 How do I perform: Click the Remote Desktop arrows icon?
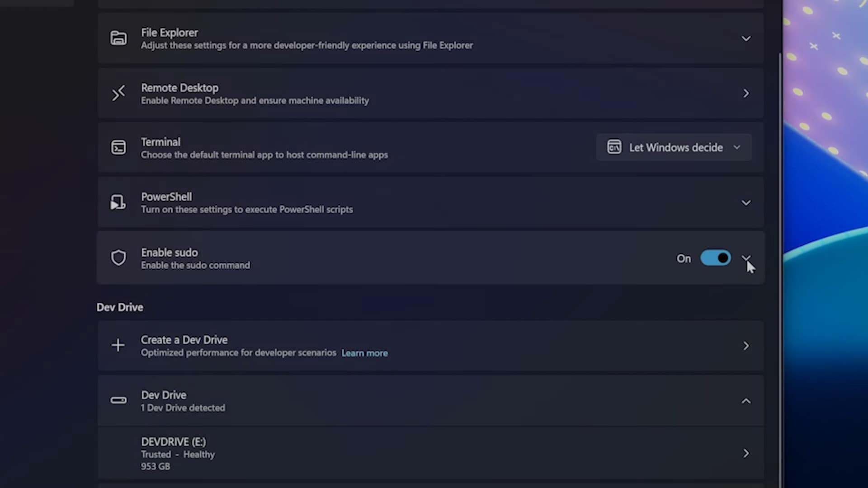[x=118, y=94]
